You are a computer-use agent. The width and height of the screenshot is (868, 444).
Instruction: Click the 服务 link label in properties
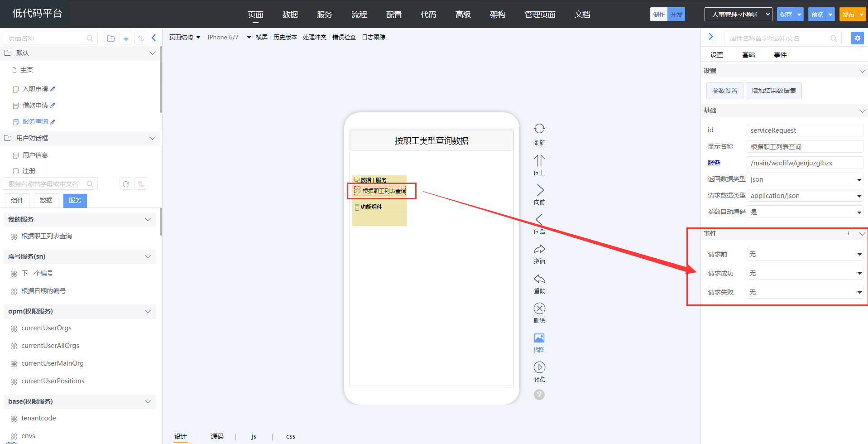(x=714, y=163)
